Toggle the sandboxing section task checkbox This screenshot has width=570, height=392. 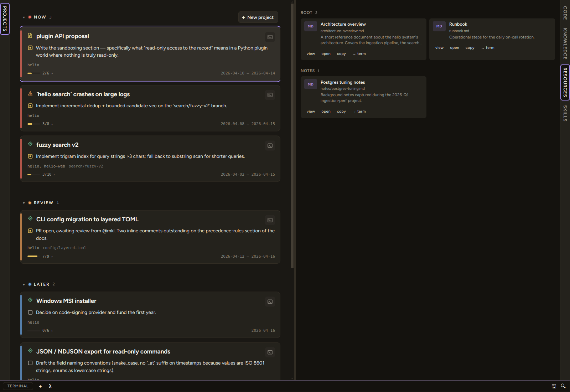[x=30, y=48]
